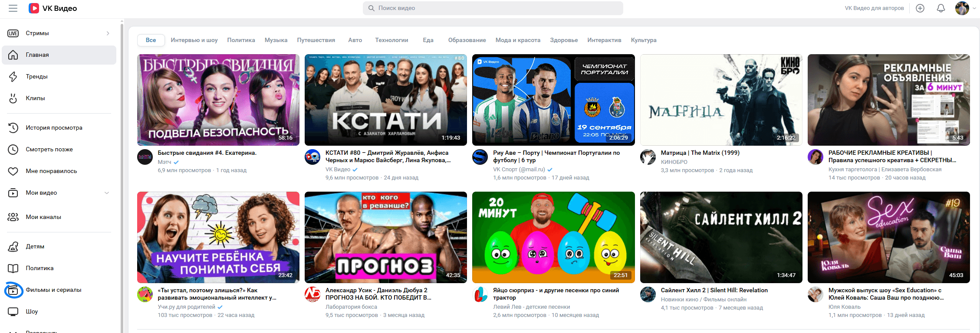Screen dimensions: 980x333
Task: Open the Здоровье category tab
Action: [564, 40]
